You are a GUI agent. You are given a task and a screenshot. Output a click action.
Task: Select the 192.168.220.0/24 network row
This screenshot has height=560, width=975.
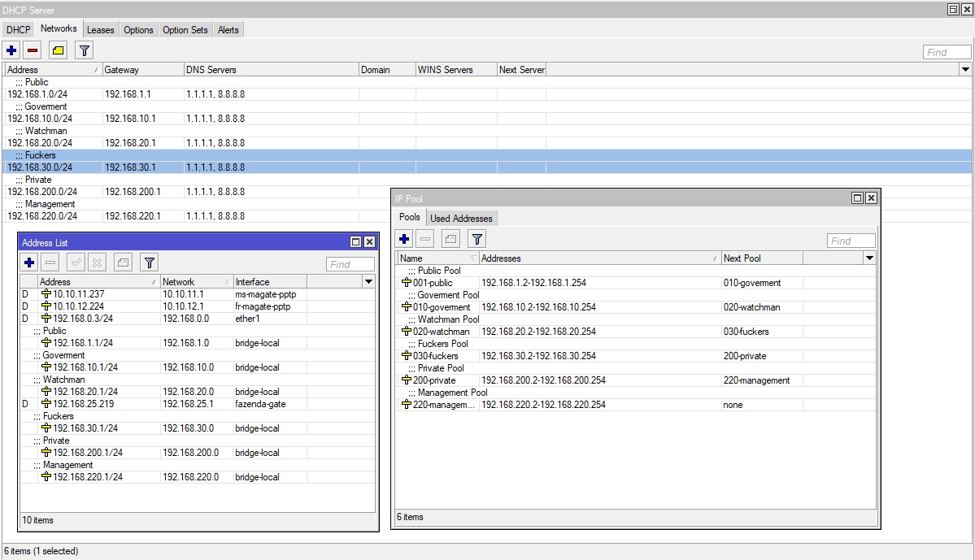click(x=197, y=216)
